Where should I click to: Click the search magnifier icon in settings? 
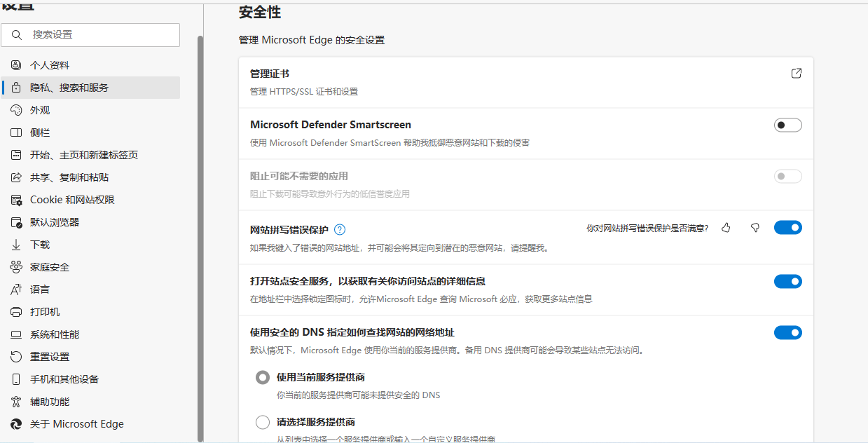coord(18,34)
